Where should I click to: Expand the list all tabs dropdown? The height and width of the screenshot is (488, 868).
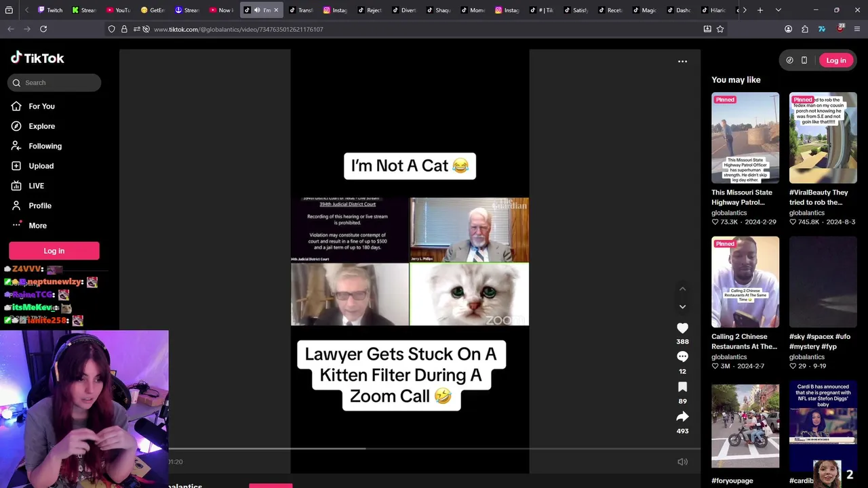pos(778,10)
